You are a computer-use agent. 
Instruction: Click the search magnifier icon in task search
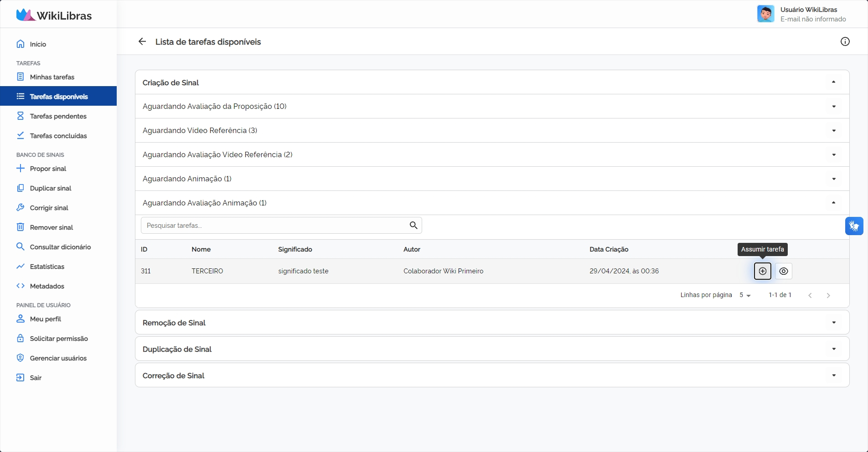413,226
